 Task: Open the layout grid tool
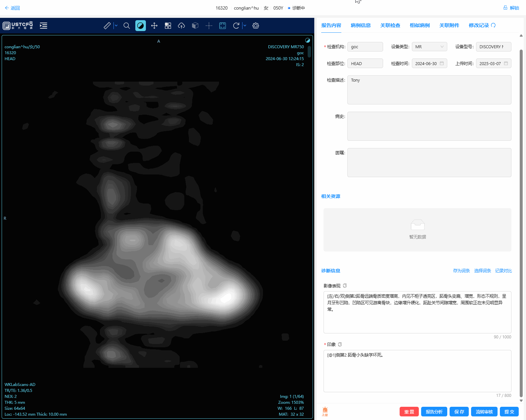point(168,25)
